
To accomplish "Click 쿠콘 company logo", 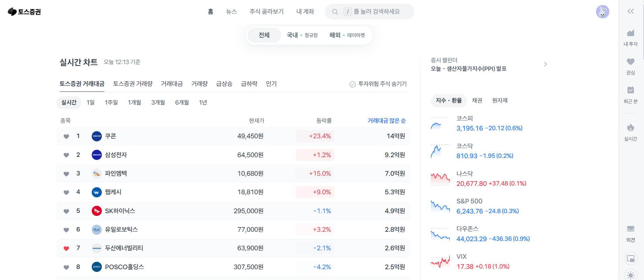I will (97, 136).
